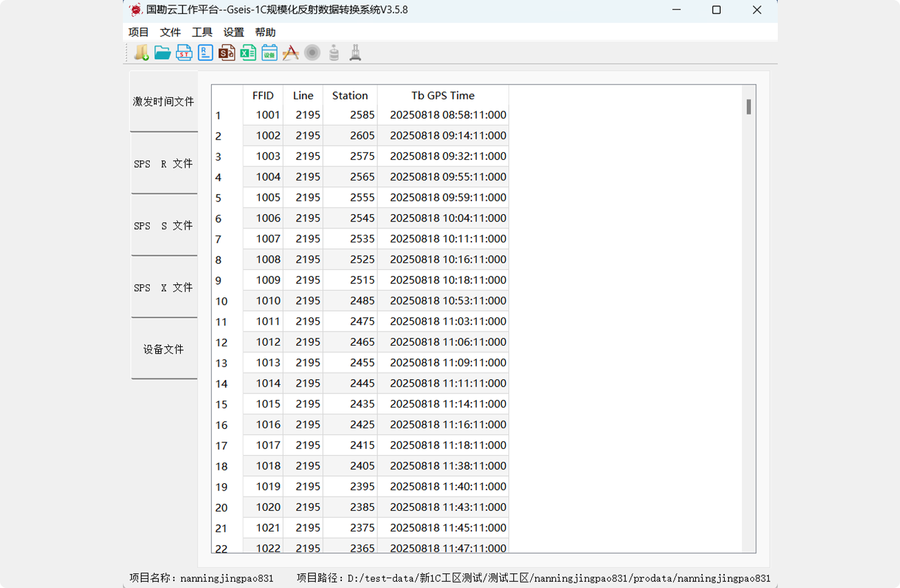Switch to the SPS R 文件 tab
900x588 pixels.
point(164,164)
